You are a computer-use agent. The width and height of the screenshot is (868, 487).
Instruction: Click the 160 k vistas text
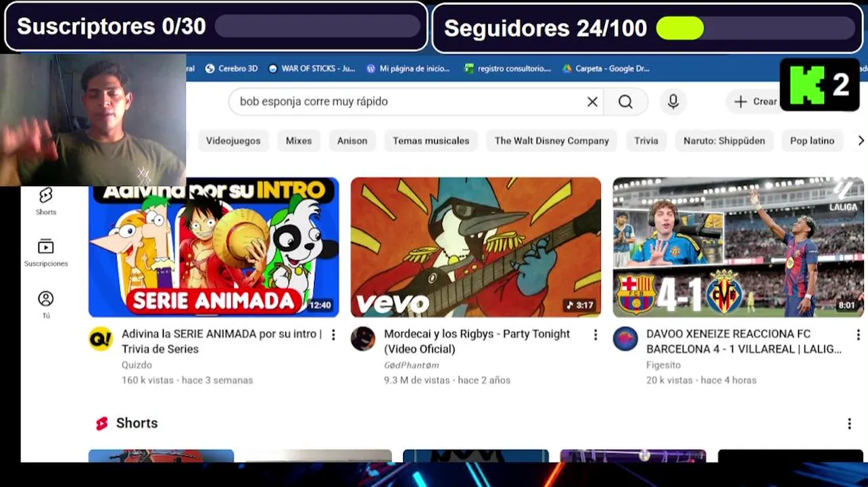click(147, 380)
